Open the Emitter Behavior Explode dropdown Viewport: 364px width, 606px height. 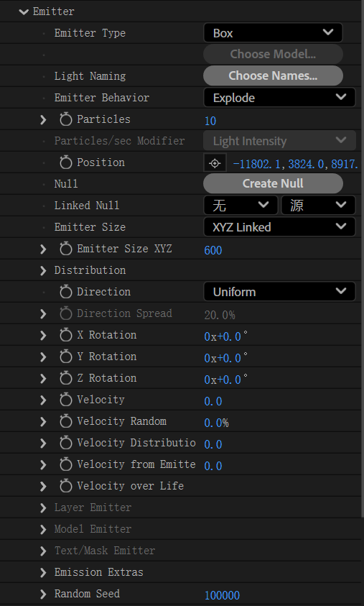pos(279,97)
